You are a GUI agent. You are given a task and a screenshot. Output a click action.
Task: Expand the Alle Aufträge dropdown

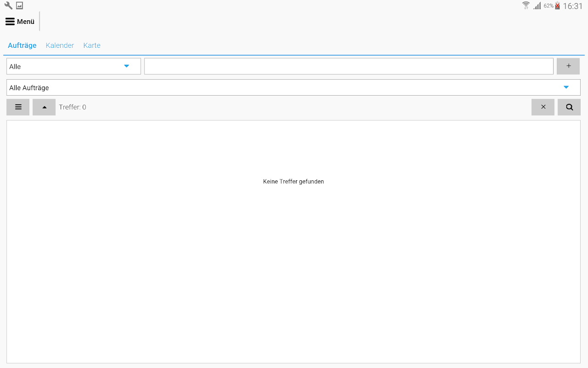point(294,87)
